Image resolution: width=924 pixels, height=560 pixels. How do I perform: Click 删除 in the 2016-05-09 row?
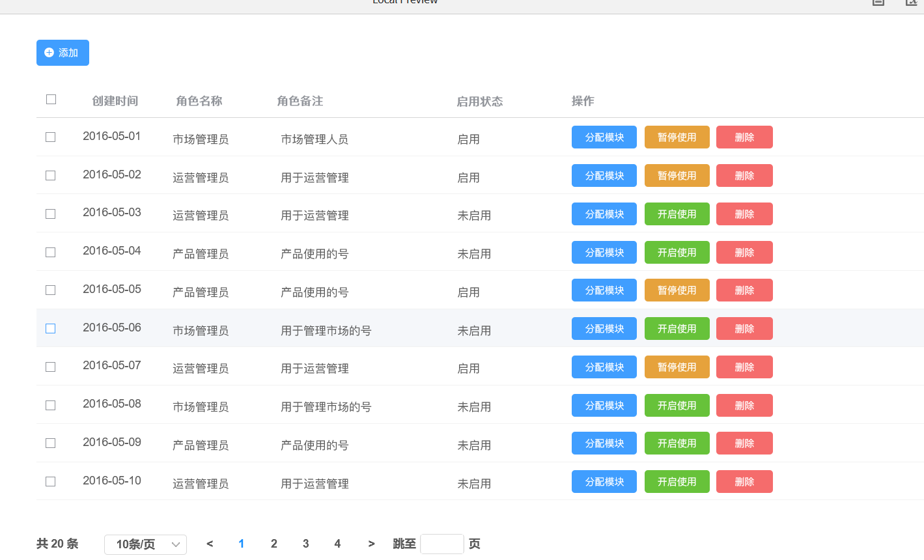tap(744, 443)
